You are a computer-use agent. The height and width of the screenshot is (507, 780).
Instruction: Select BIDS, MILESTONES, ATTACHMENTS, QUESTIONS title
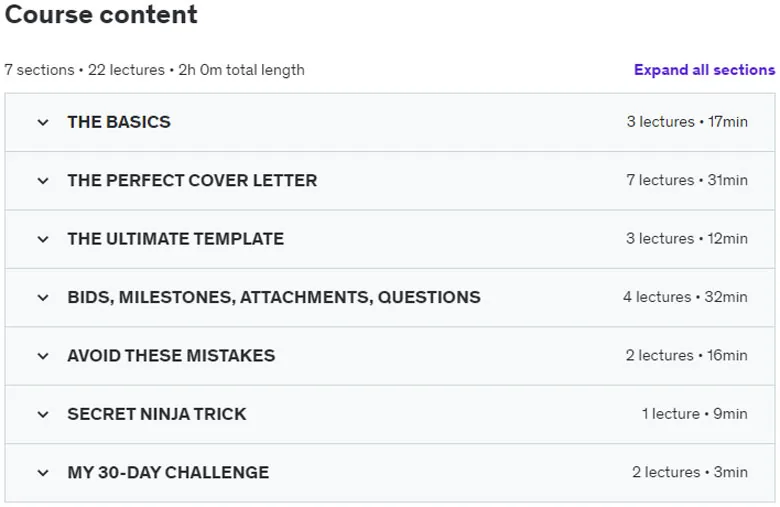pos(274,297)
